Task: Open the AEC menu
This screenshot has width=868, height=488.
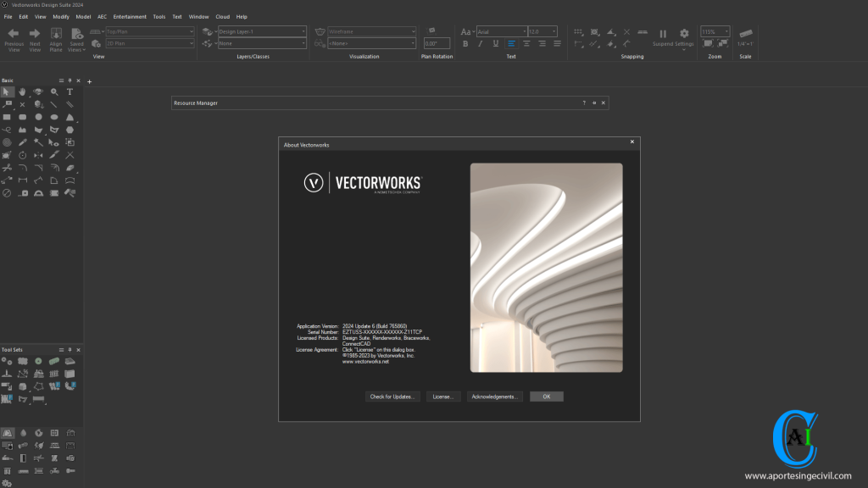Action: coord(102,17)
